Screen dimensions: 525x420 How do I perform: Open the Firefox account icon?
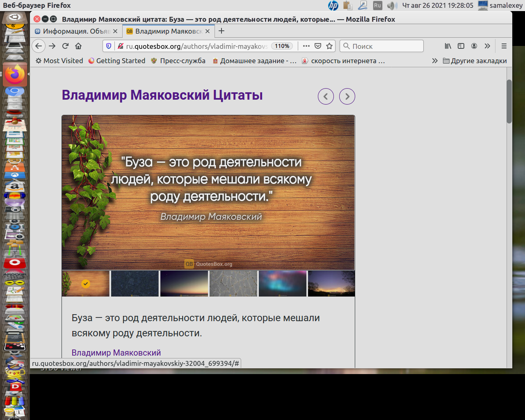pyautogui.click(x=474, y=46)
